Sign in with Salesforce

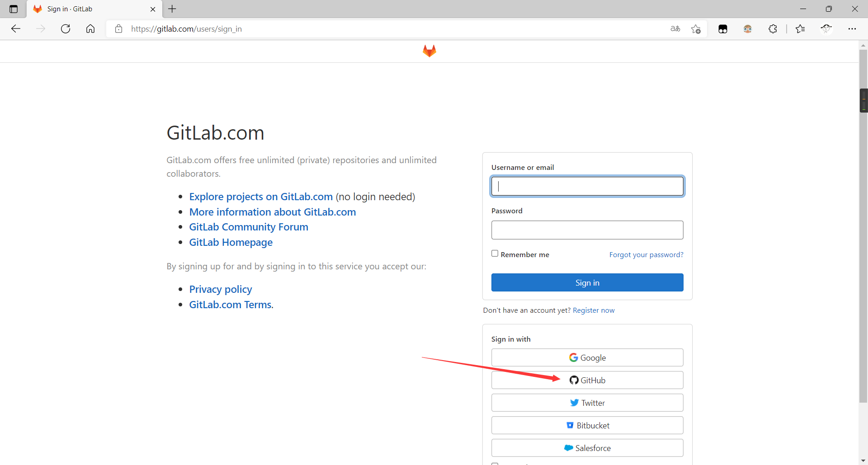(587, 448)
